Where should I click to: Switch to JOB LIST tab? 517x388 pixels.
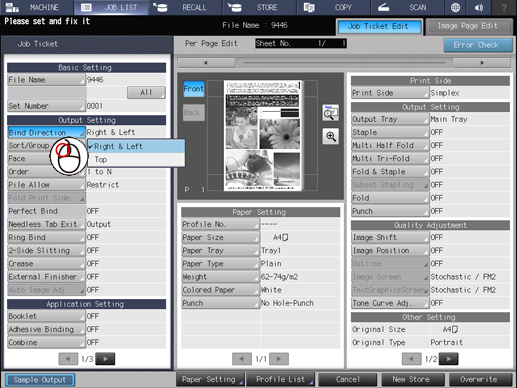(x=111, y=7)
